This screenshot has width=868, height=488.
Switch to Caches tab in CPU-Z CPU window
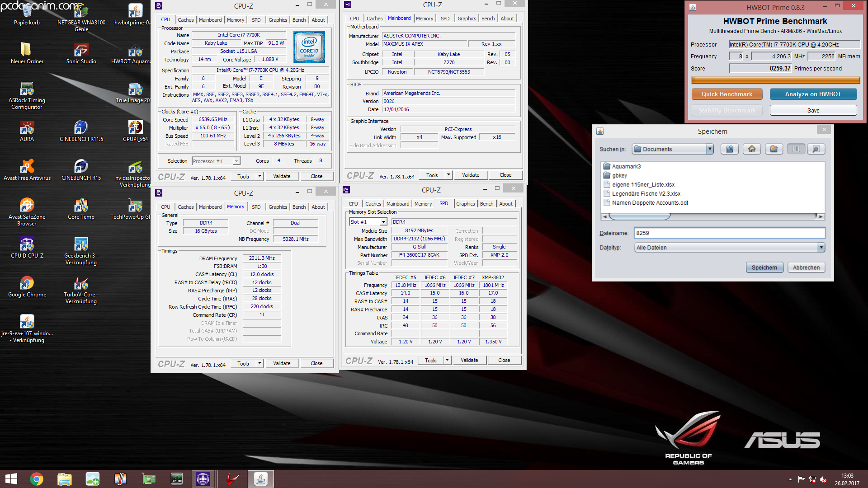185,20
